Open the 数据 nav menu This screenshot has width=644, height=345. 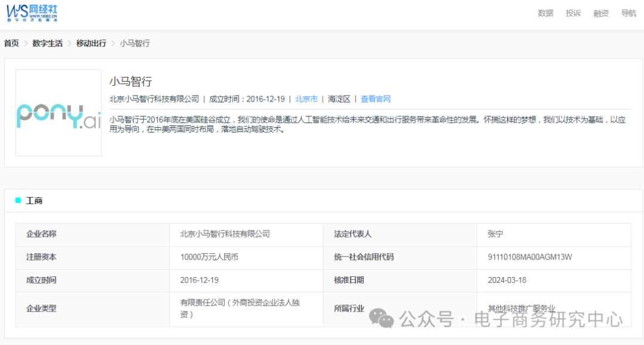coord(546,13)
